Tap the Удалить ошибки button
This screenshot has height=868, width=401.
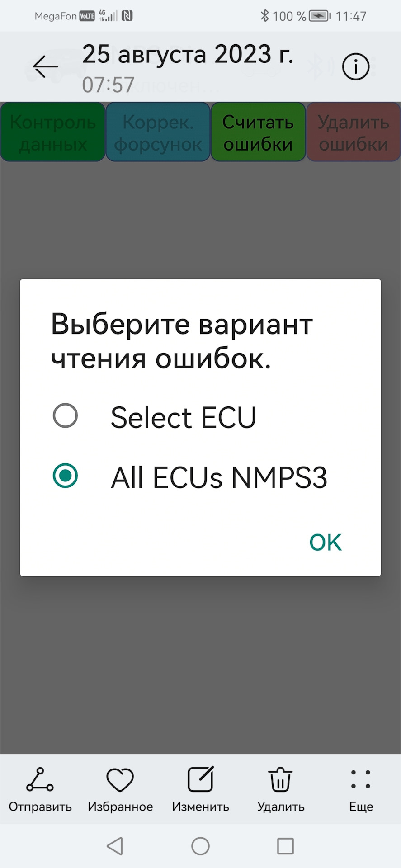coord(353,132)
